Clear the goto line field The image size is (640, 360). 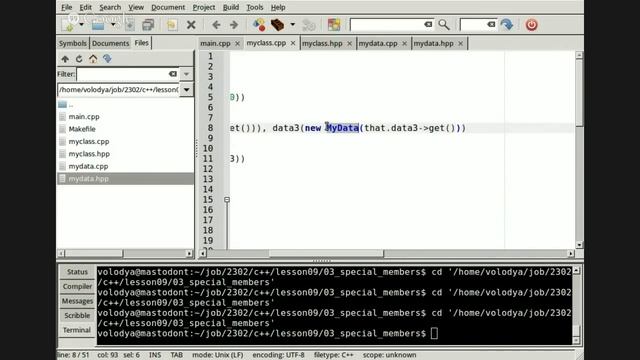pos(491,25)
